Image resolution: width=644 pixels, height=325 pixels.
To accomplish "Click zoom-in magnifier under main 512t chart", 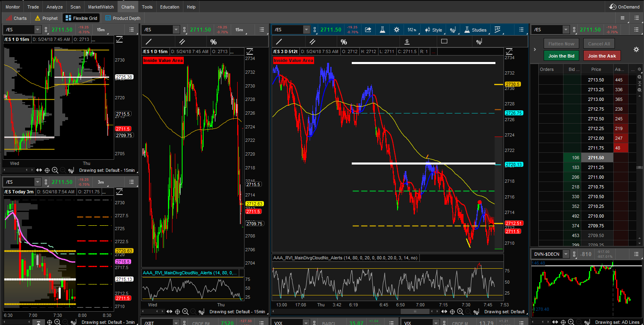I will [x=460, y=312].
